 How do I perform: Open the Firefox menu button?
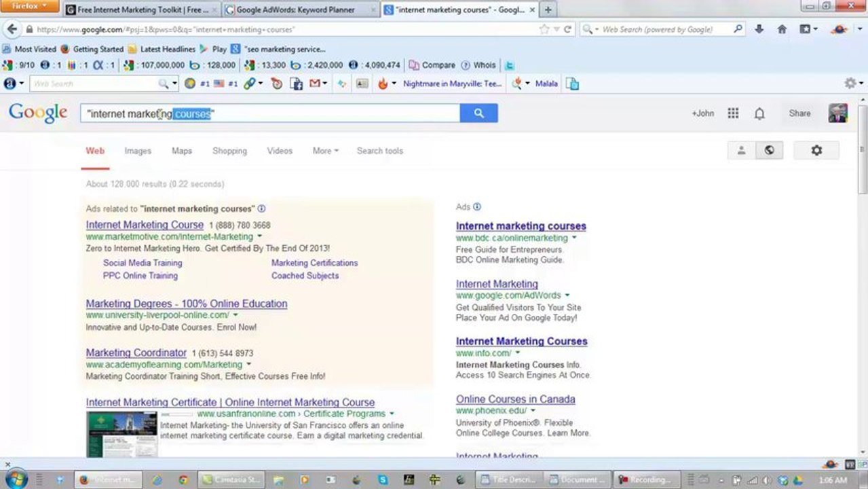tap(30, 7)
